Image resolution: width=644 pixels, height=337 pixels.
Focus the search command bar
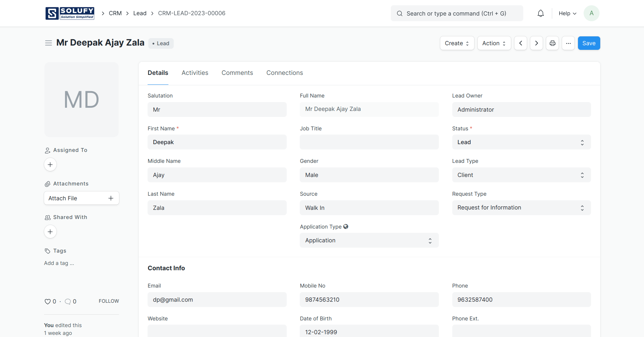point(457,13)
